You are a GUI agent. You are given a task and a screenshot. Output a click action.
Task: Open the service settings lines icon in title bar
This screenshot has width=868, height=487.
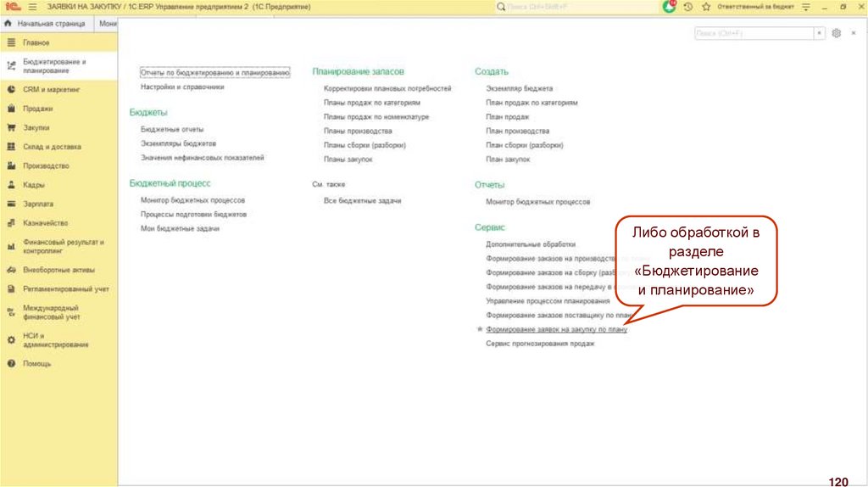coord(806,7)
